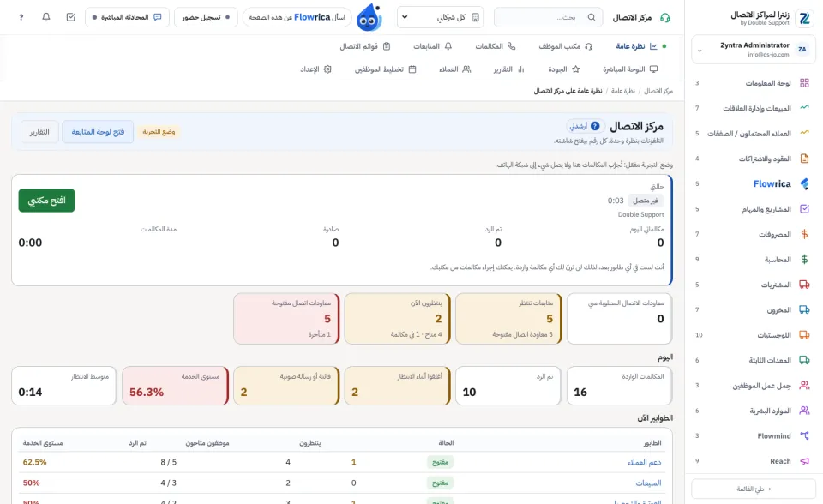Open the tasks checkbox icon in the top bar
823x504 pixels.
click(x=71, y=17)
